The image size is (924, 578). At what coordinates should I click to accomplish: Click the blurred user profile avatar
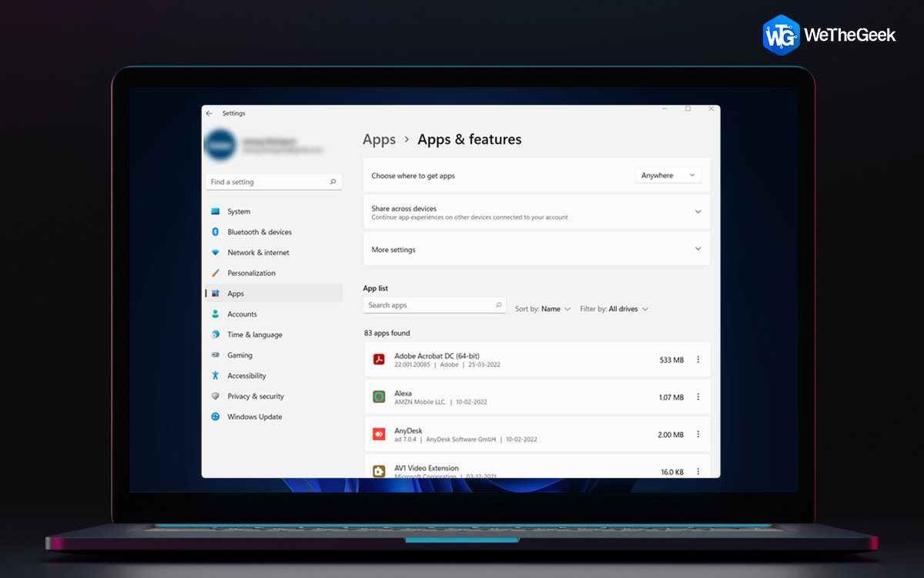(220, 145)
